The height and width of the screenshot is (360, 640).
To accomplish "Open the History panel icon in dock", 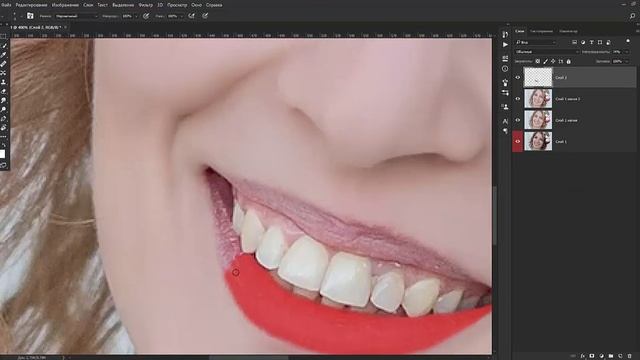I will [505, 34].
